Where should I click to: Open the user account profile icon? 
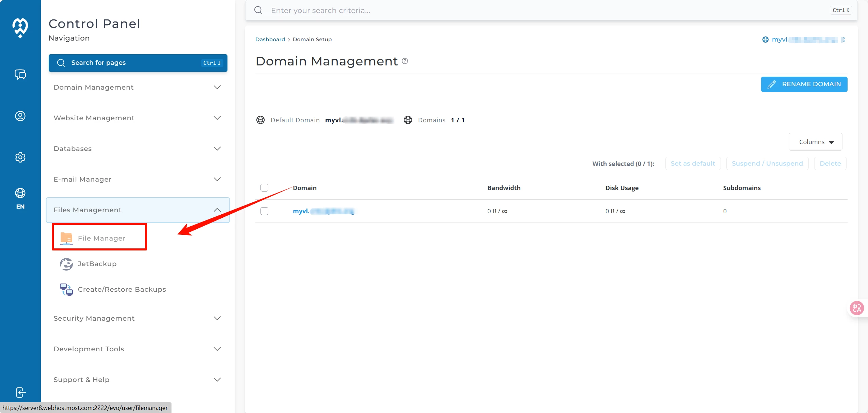20,116
